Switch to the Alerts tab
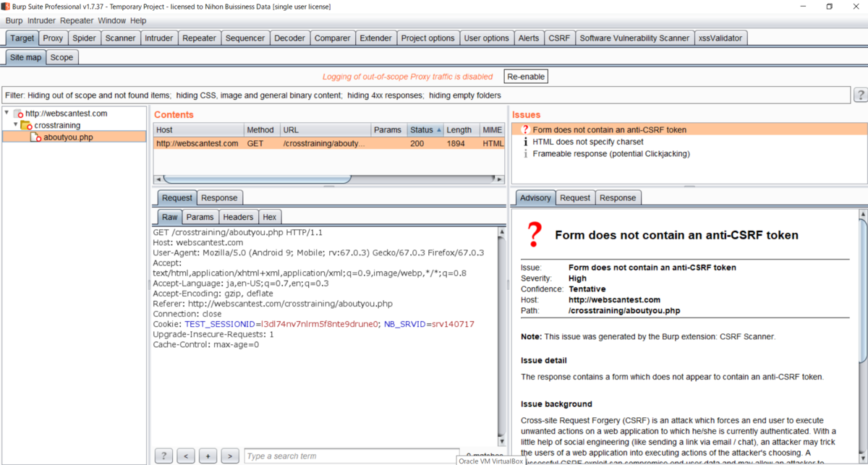Viewport: 868px width, 465px height. click(528, 38)
